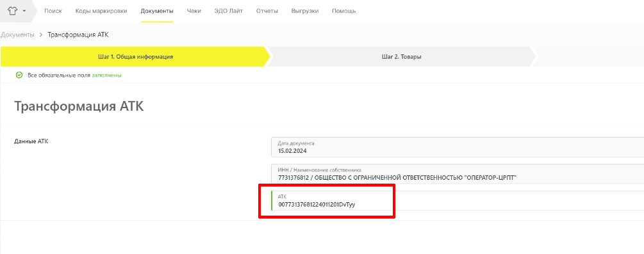
Task: Open the Коды маркировки section
Action: 101,11
